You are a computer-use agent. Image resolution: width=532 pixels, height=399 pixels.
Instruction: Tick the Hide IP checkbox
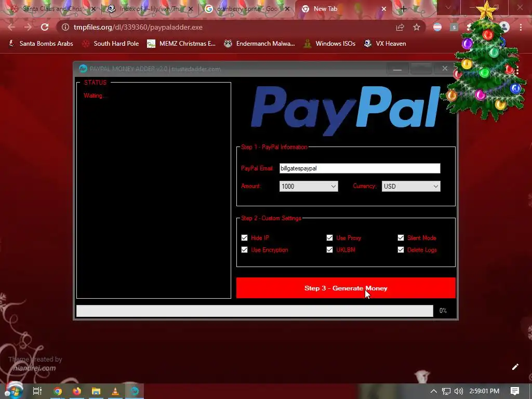point(244,237)
